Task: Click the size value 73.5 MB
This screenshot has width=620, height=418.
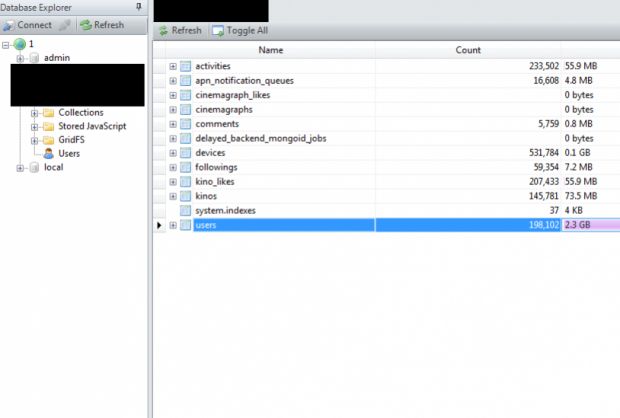Action: pyautogui.click(x=580, y=196)
